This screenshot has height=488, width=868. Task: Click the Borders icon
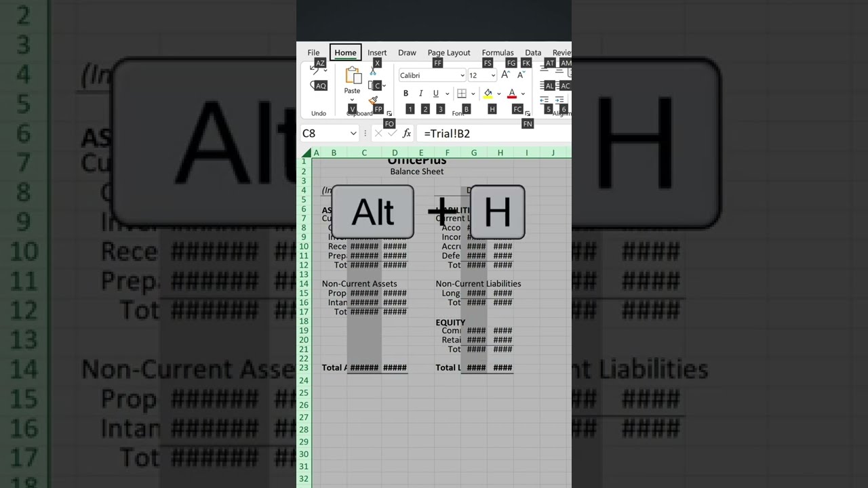click(462, 94)
